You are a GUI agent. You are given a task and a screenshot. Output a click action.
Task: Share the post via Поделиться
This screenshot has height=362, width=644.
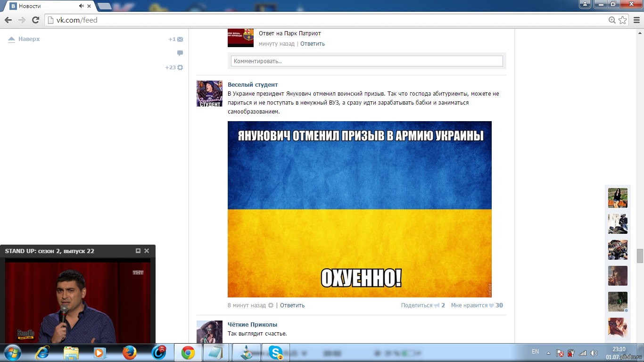pos(417,305)
